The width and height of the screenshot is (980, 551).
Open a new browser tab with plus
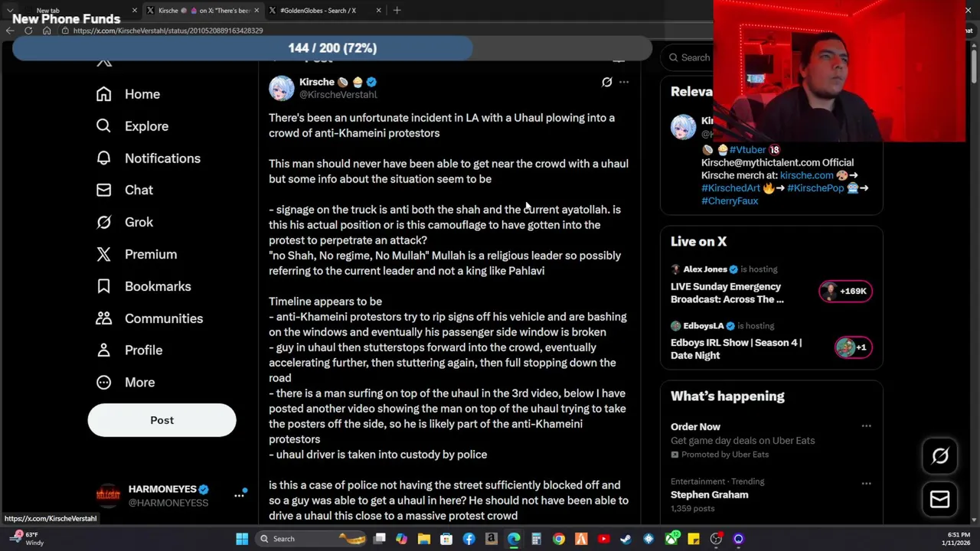(x=397, y=11)
